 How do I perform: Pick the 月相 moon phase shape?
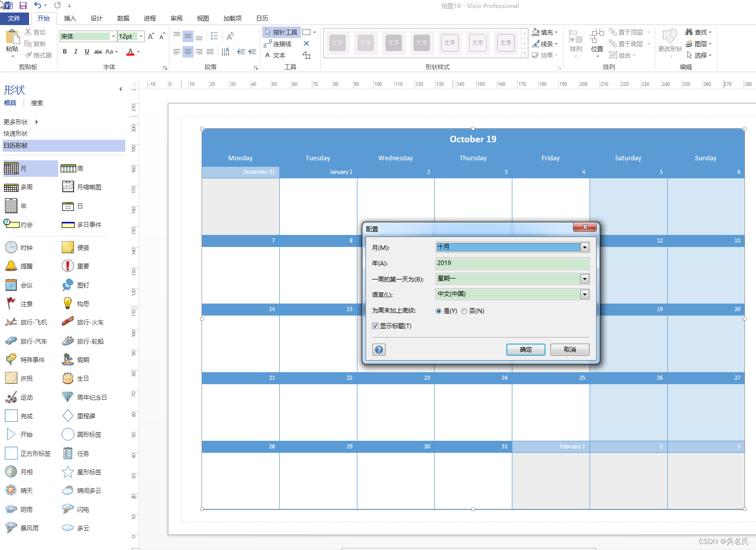click(19, 472)
